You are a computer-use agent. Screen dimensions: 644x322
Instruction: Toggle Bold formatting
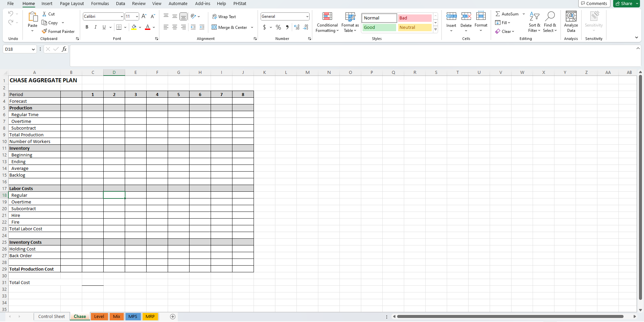tap(87, 27)
